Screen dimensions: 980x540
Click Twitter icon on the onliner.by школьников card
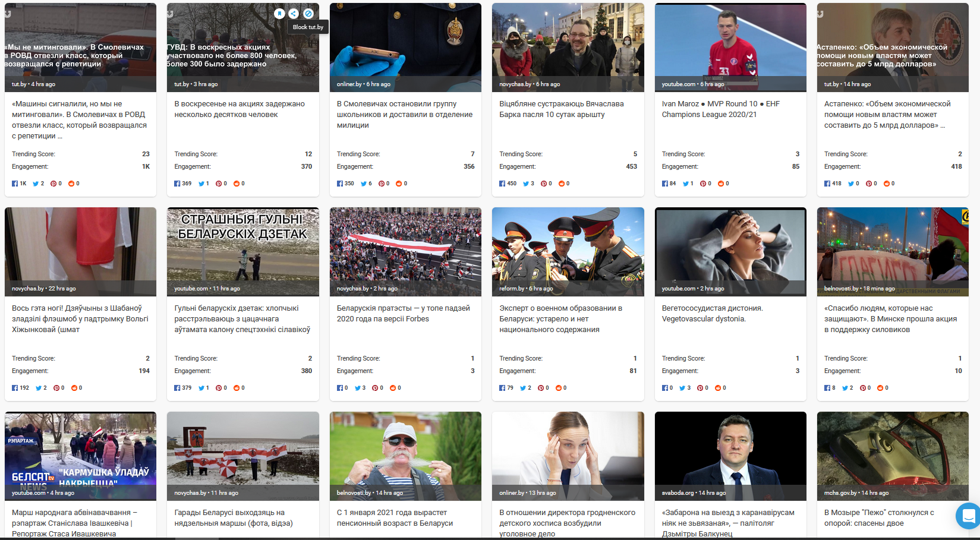(364, 184)
